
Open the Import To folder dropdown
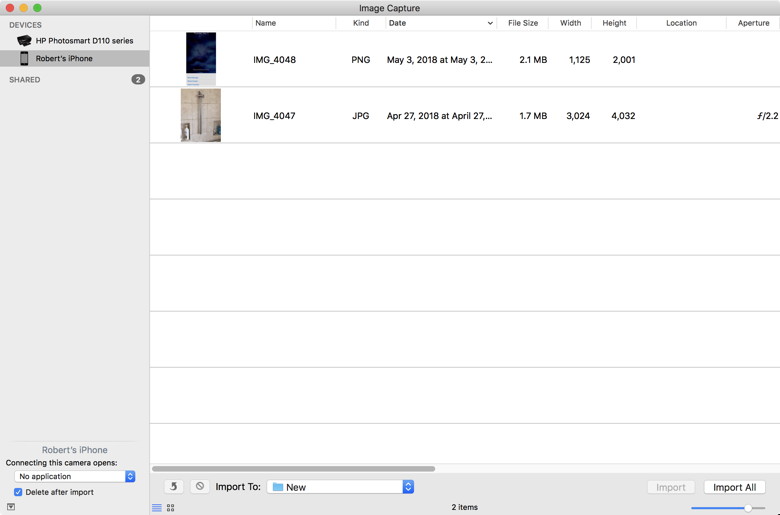pyautogui.click(x=340, y=487)
